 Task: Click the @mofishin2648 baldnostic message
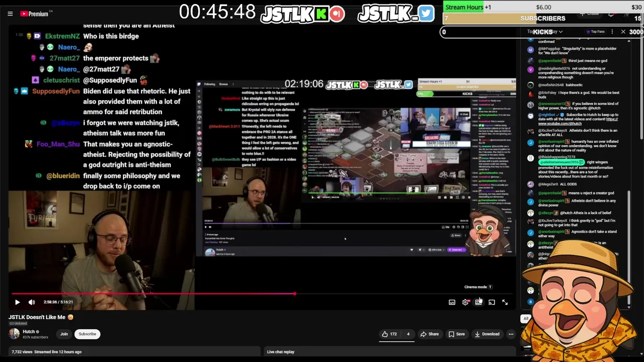(560, 85)
